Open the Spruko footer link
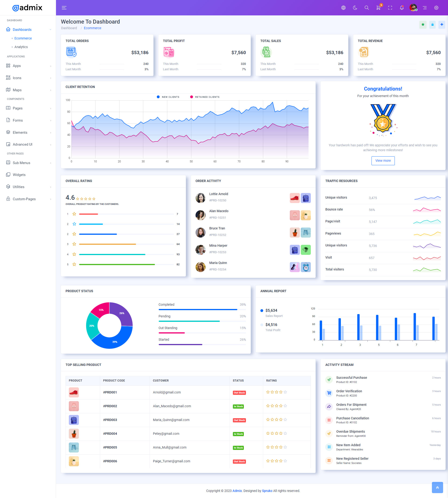Screen dimensions: 448x498 267,491
